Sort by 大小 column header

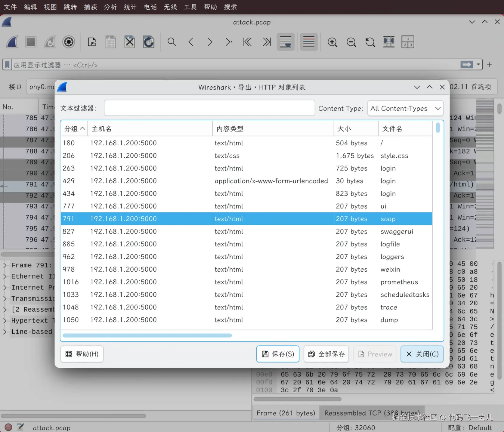pyautogui.click(x=356, y=129)
